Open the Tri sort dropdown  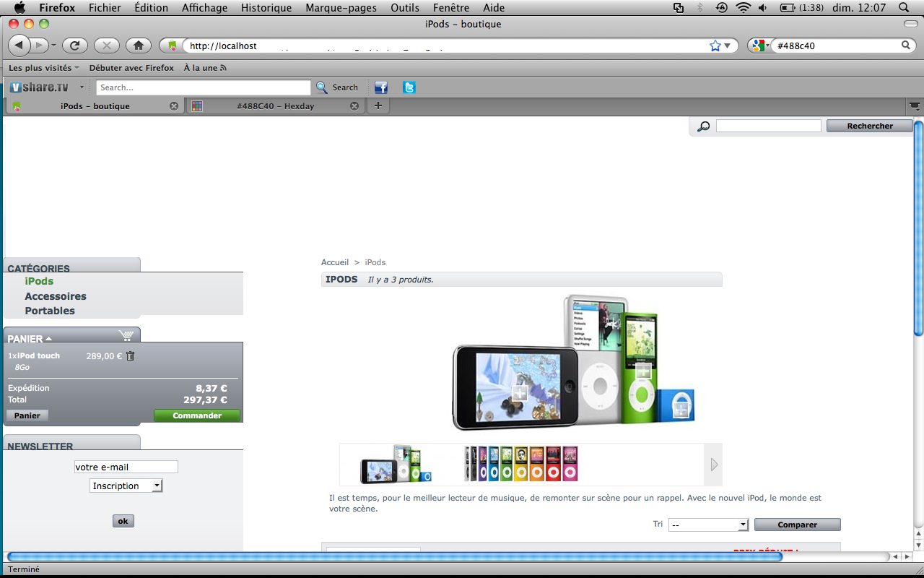708,525
